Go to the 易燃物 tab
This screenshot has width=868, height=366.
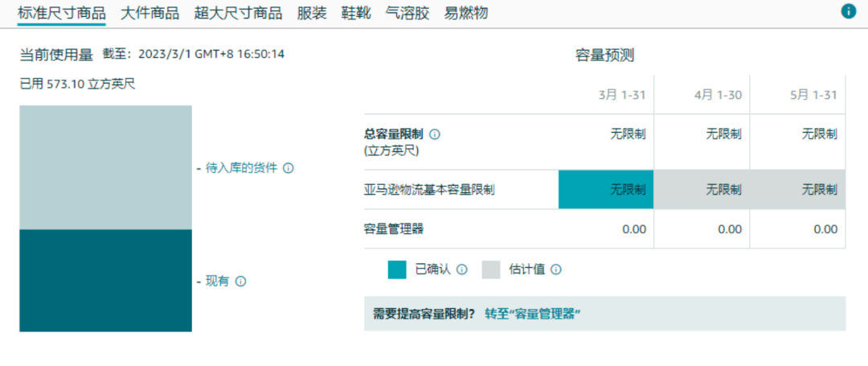pyautogui.click(x=466, y=13)
